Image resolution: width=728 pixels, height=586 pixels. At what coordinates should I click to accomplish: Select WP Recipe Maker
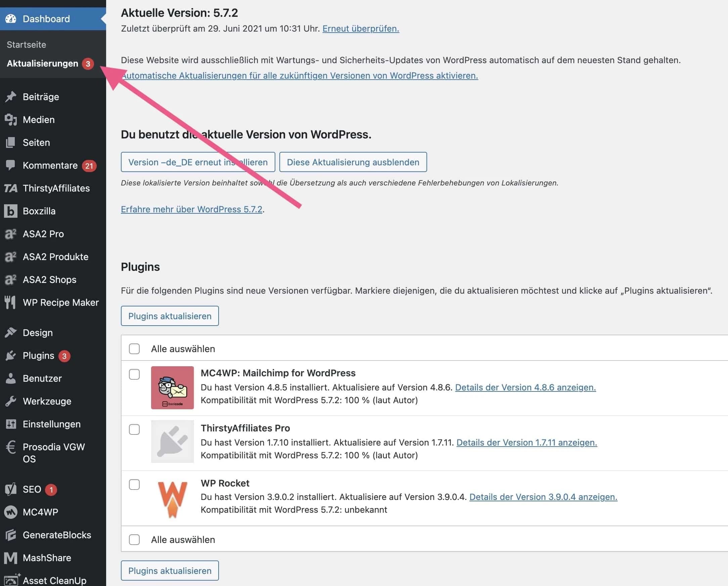point(60,302)
